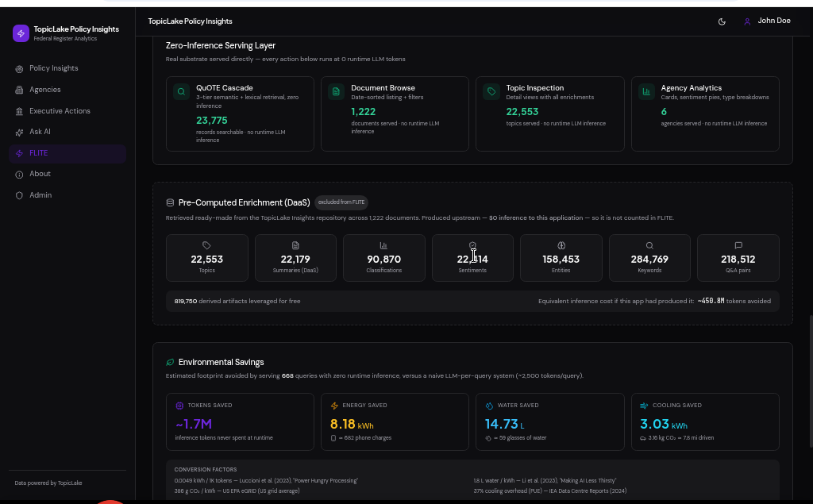Open the Admin sidebar item
The height and width of the screenshot is (504, 813).
pos(67,195)
